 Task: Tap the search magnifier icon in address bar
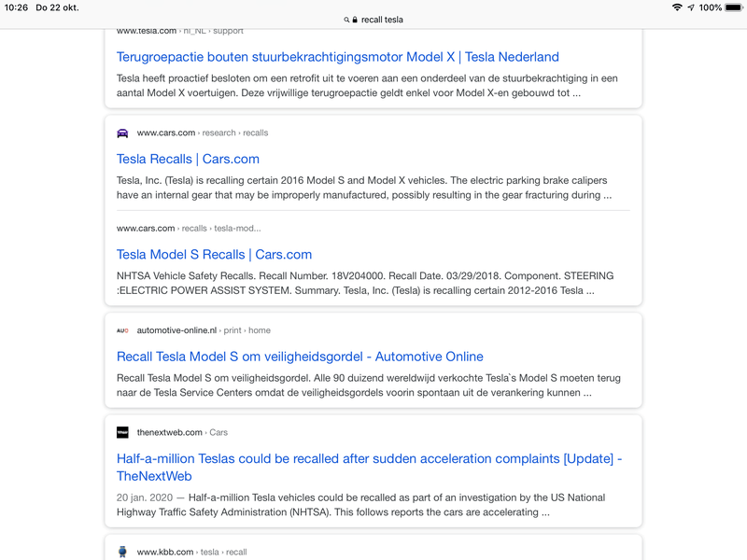346,20
